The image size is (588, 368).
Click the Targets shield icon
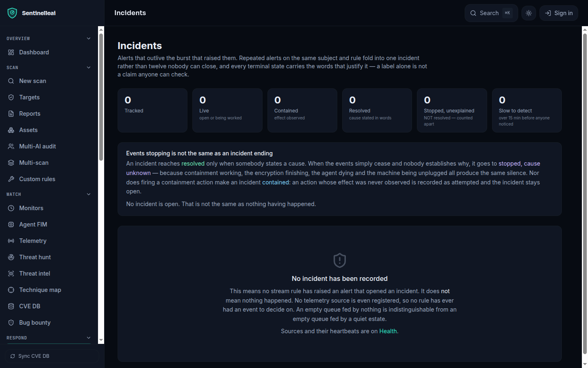11,97
